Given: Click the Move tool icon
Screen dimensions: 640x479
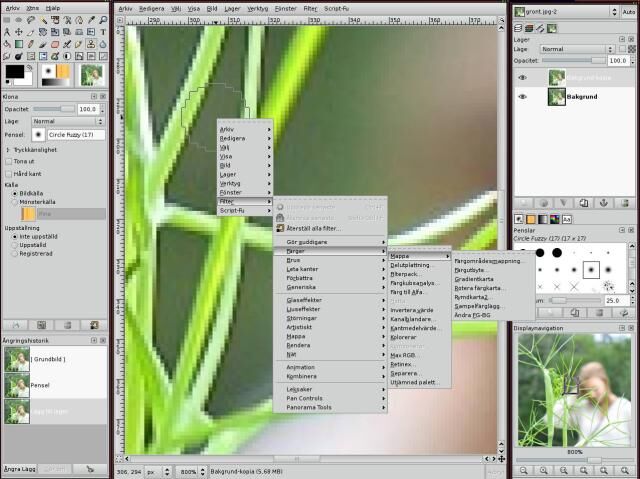Looking at the screenshot, I should click(21, 30).
